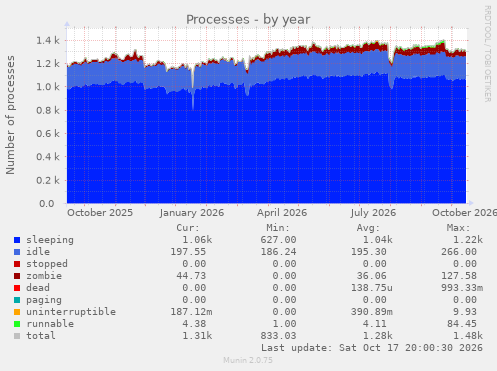Click the 'October 2026' x-axis label

point(464,213)
